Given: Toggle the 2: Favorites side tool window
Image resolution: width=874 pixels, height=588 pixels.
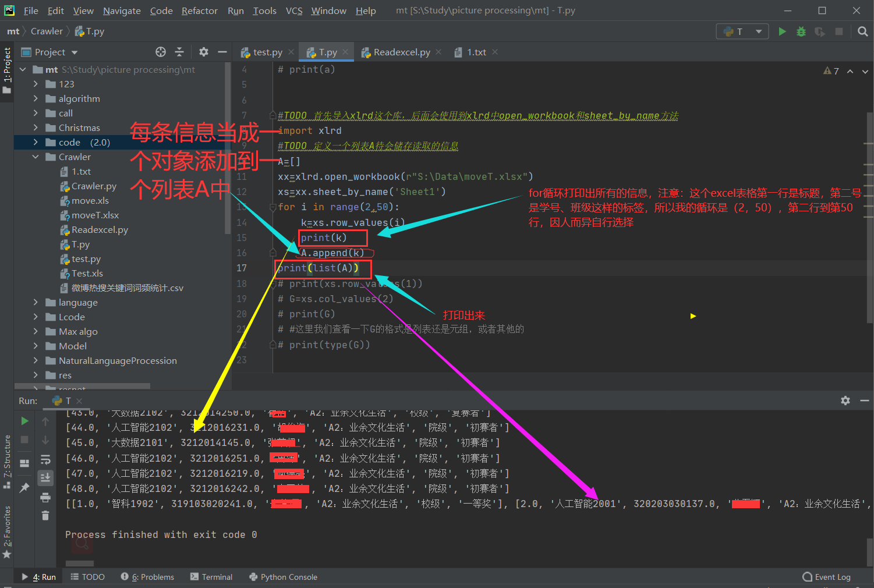Looking at the screenshot, I should [x=7, y=532].
